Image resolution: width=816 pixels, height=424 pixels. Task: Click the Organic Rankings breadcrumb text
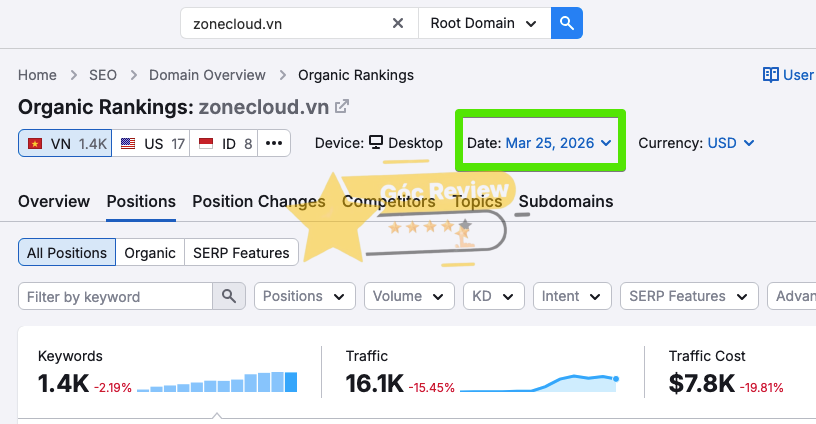click(x=356, y=75)
